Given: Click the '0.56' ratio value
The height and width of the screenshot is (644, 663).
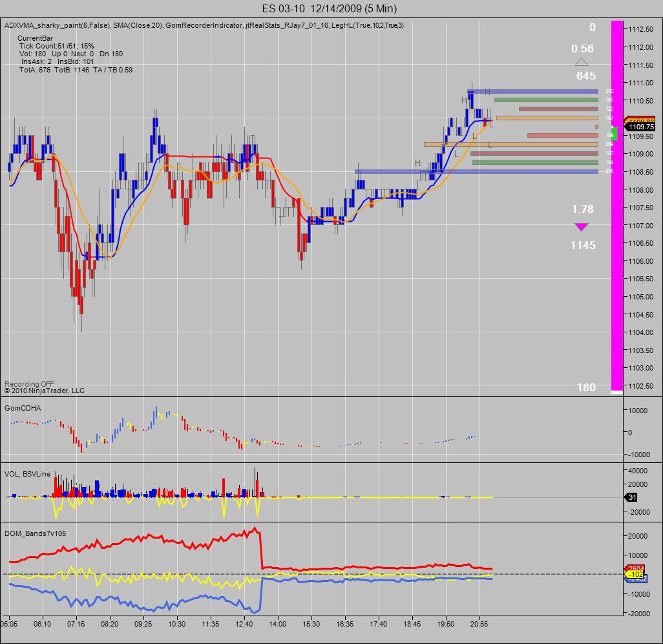Looking at the screenshot, I should point(582,48).
